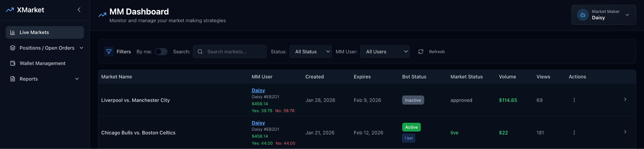Open actions menu for Chicago Bulls vs. Boston Celtics

574,133
